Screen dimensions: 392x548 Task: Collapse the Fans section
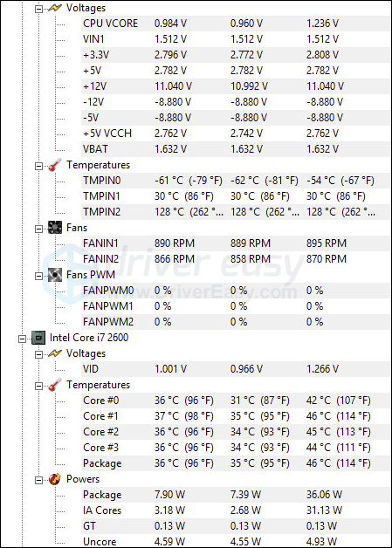(x=38, y=229)
